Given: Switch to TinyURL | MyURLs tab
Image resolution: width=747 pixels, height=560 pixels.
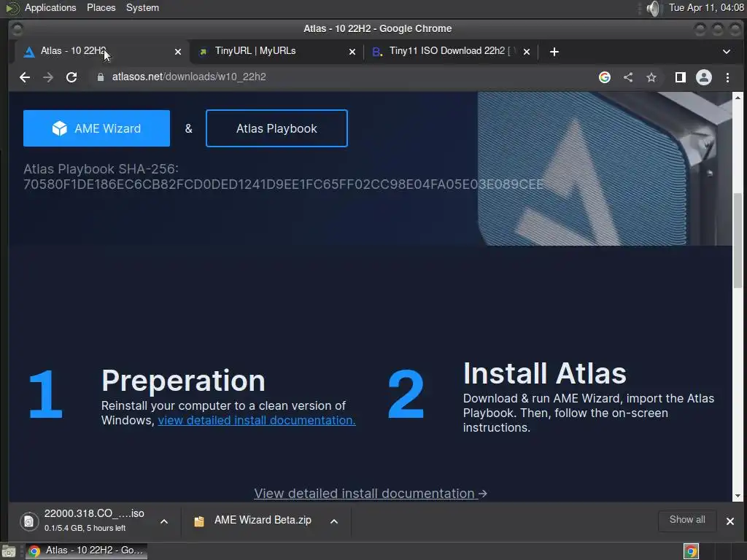Looking at the screenshot, I should [x=276, y=52].
